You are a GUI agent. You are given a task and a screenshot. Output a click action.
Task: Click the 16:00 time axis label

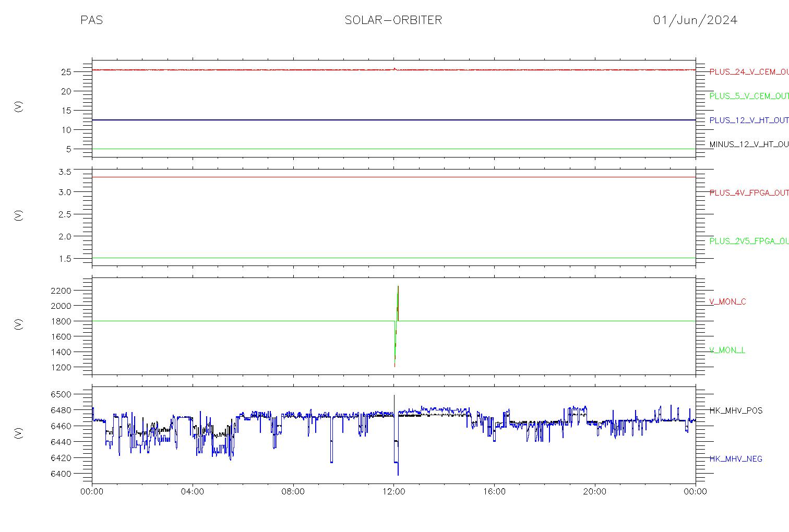click(x=494, y=492)
